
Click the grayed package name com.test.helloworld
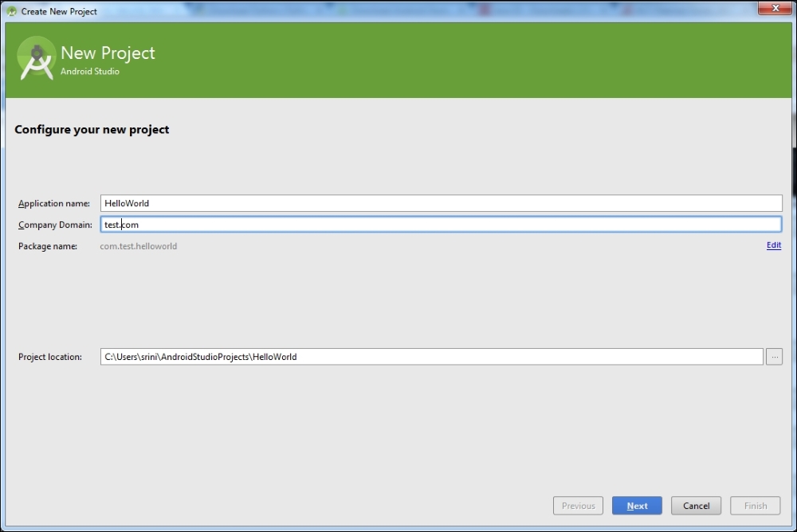click(x=139, y=246)
